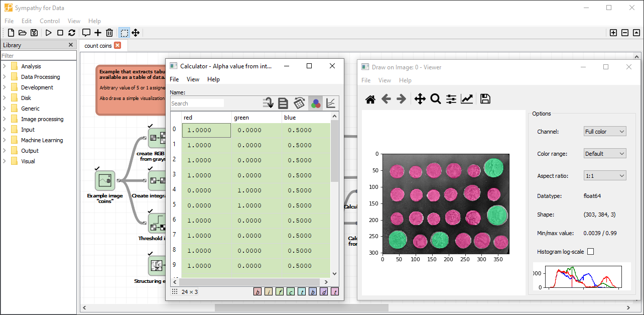Toggle the 'i' integer type filter button
The height and width of the screenshot is (315, 644).
(269, 291)
